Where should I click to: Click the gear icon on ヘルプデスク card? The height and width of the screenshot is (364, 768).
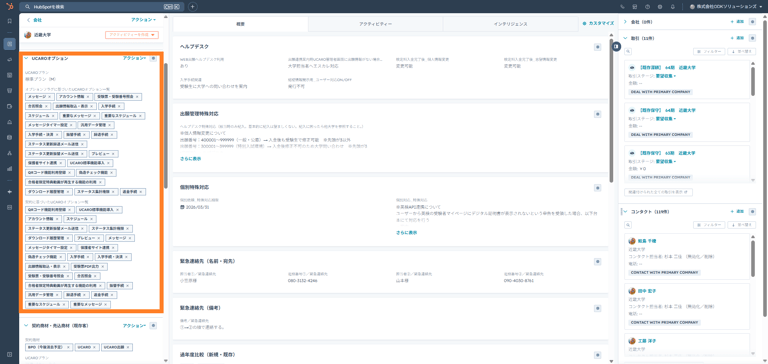point(598,47)
